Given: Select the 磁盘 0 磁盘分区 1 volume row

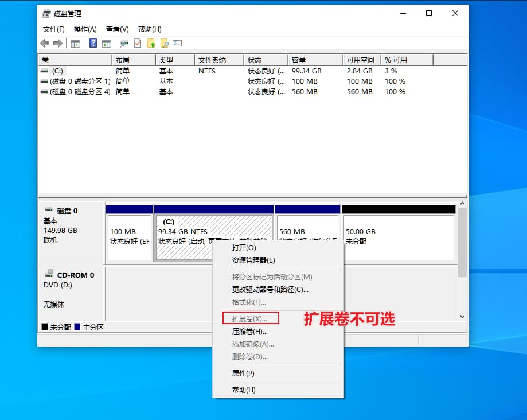Looking at the screenshot, I should 253,81.
